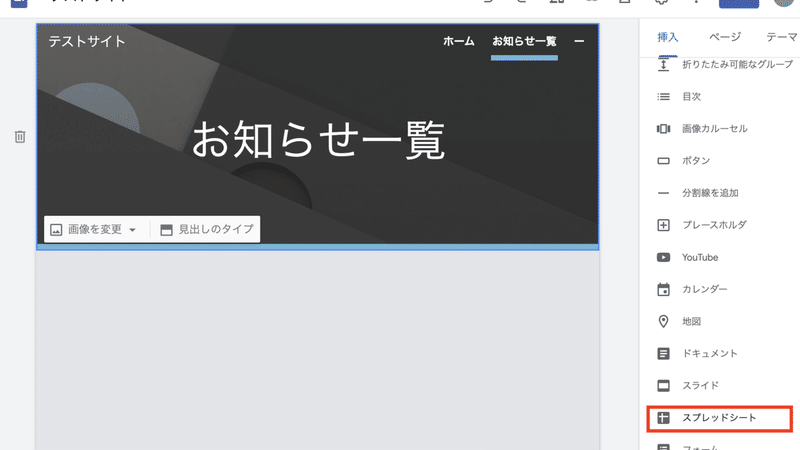This screenshot has height=450, width=800.
Task: Open the 画像を変更 dropdown
Action: (x=93, y=230)
